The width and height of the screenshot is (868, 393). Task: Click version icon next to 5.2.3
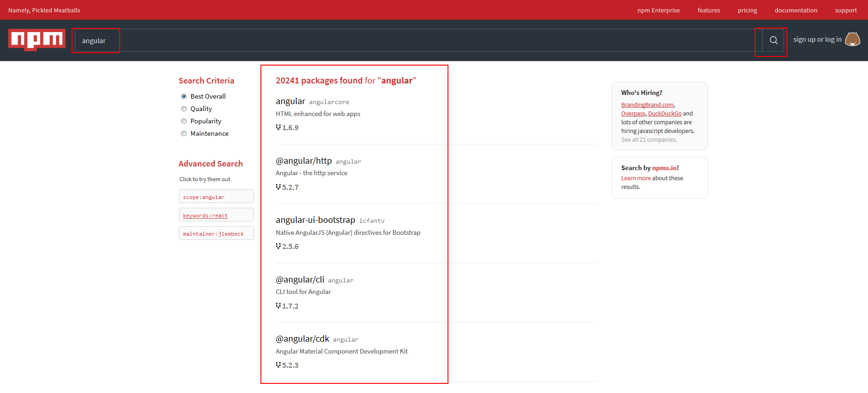pyautogui.click(x=278, y=365)
